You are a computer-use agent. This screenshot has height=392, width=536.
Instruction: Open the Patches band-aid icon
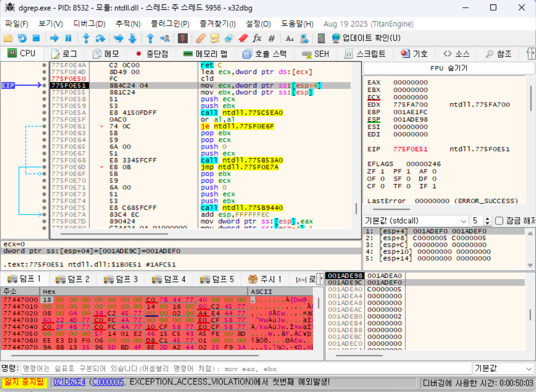pyautogui.click(x=200, y=38)
